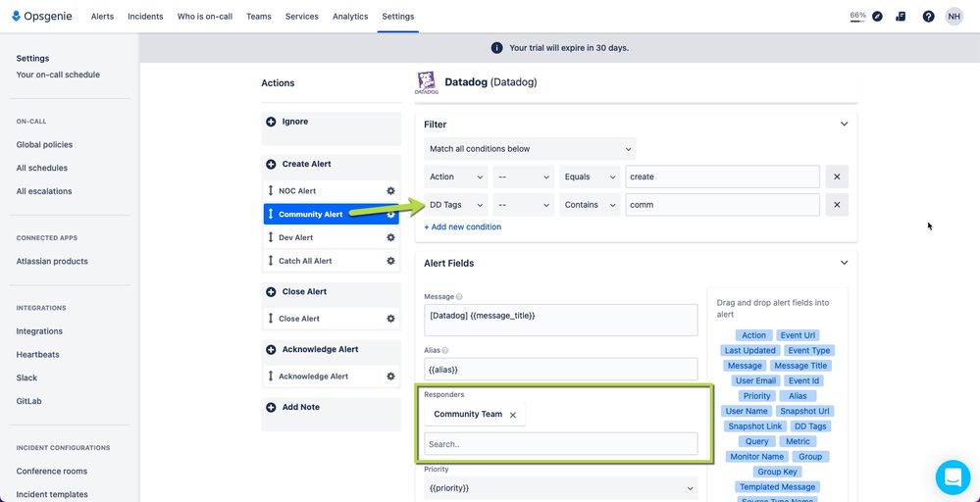Click the plus icon beside Acknowledge Alert
This screenshot has width=980, height=502.
tap(271, 350)
